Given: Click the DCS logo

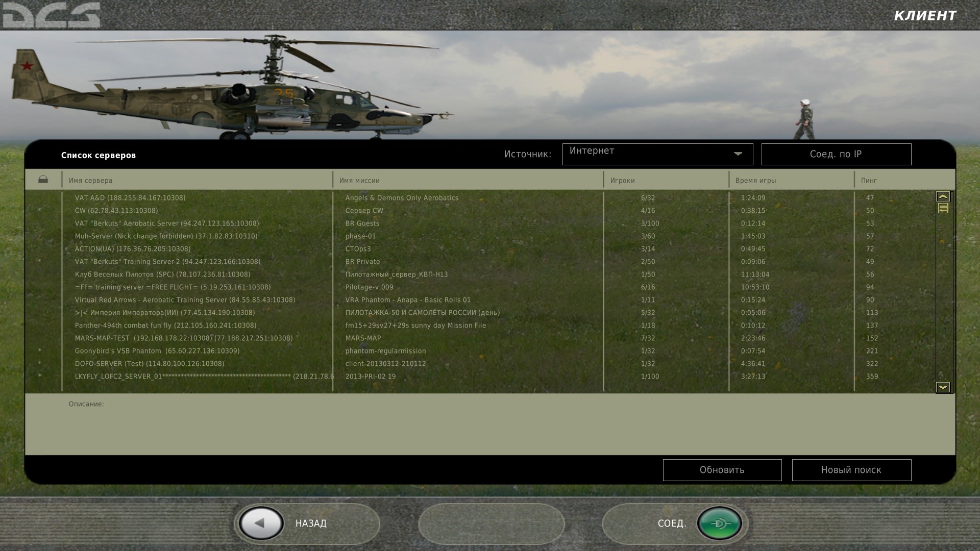Looking at the screenshot, I should 51,14.
